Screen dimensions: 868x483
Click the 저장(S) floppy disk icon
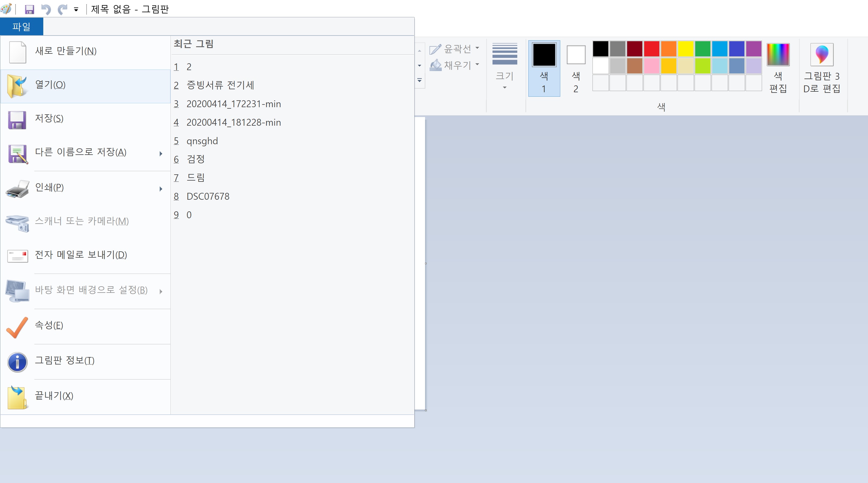pos(17,120)
